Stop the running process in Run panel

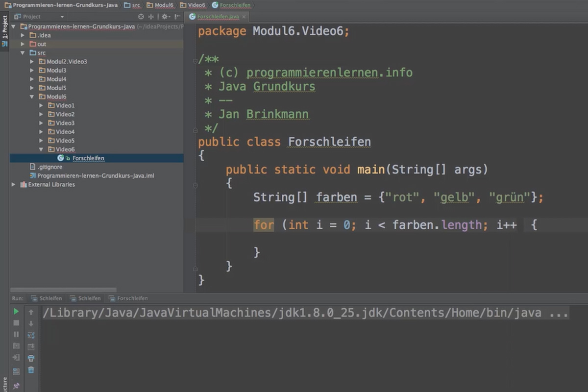click(x=16, y=323)
